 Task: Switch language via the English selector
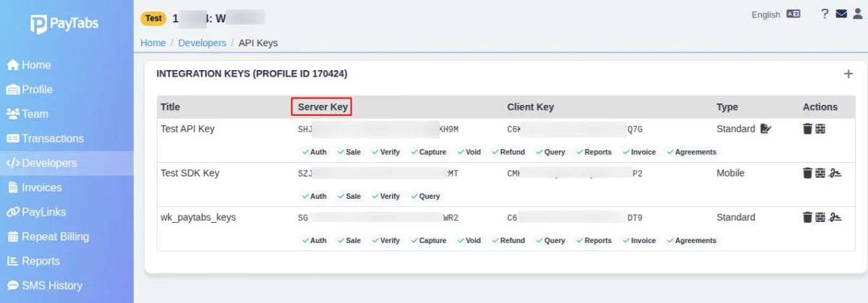coord(766,14)
